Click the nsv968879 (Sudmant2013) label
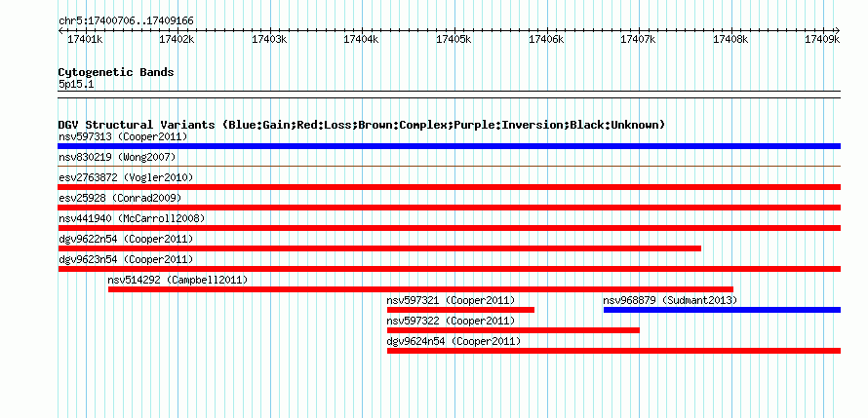The width and height of the screenshot is (868, 418). [x=670, y=300]
